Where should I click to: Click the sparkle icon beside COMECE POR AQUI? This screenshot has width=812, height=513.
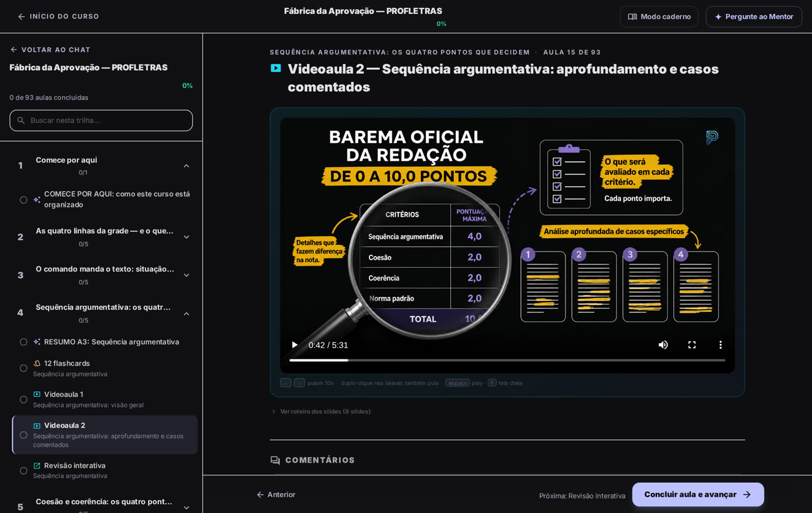pyautogui.click(x=37, y=199)
